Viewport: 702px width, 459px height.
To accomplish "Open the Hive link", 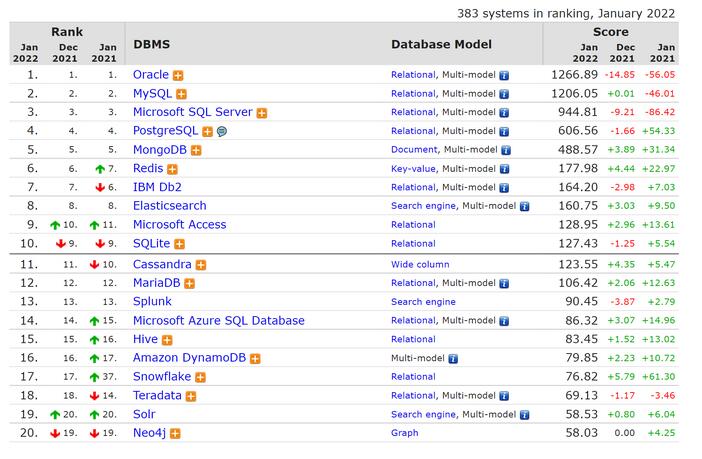I will [x=146, y=339].
